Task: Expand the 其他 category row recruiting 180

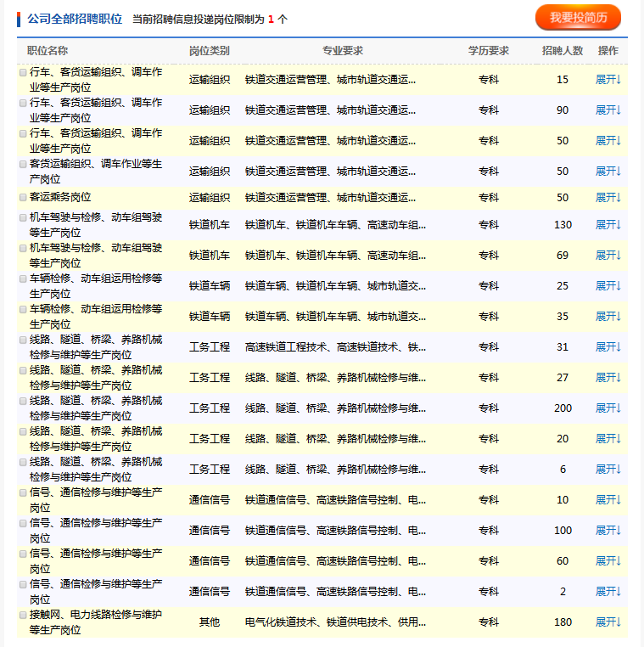Action: click(608, 622)
